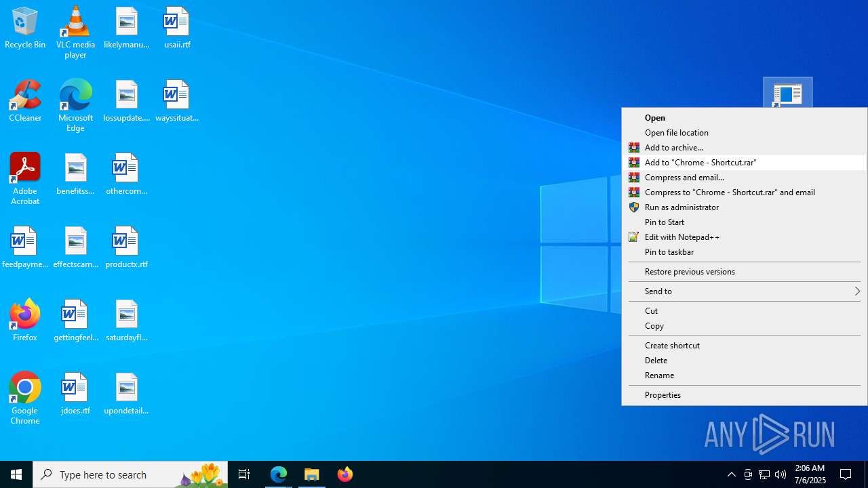
Task: Click the Firefox desktop shortcut
Action: click(x=25, y=321)
